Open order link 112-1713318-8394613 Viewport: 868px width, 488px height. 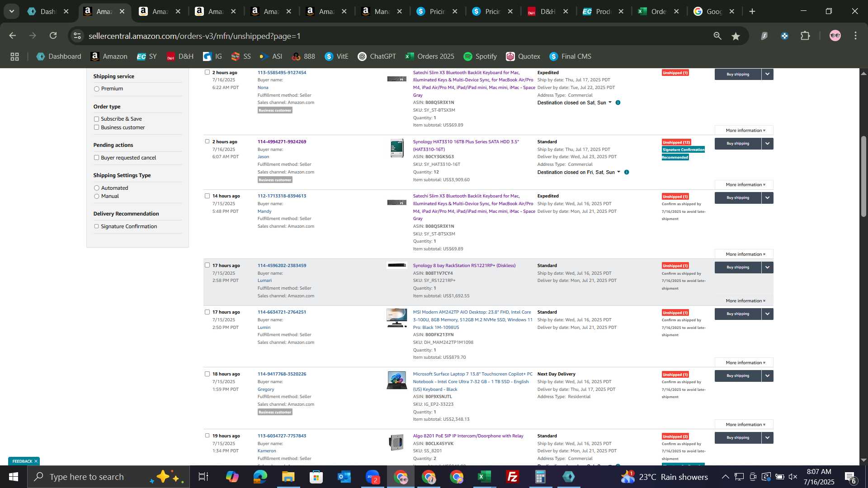click(x=282, y=196)
